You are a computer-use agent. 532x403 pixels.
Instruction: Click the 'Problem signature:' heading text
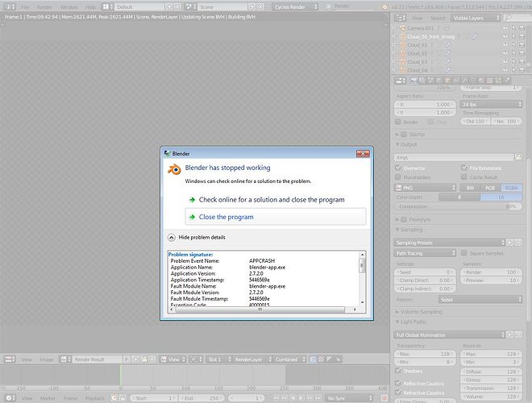tap(190, 255)
